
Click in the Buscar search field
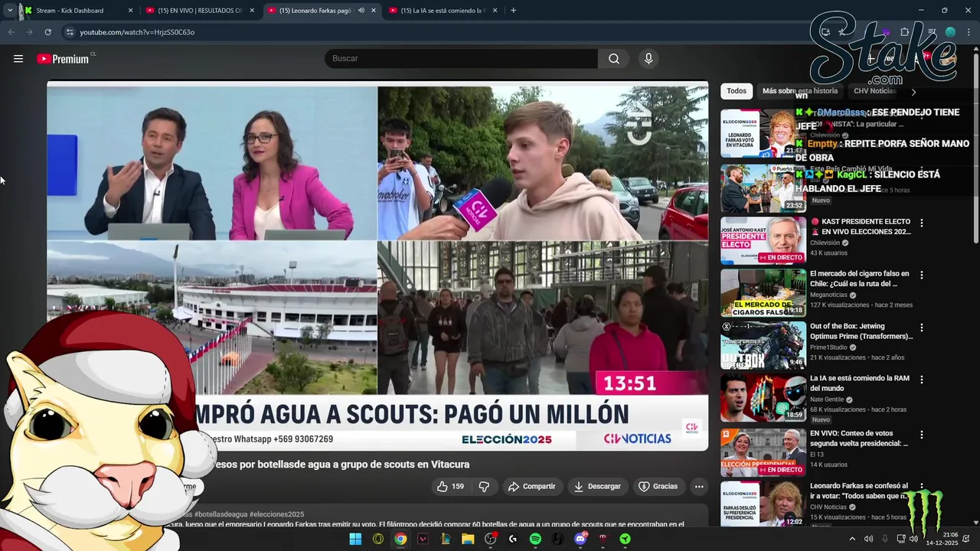(x=461, y=58)
